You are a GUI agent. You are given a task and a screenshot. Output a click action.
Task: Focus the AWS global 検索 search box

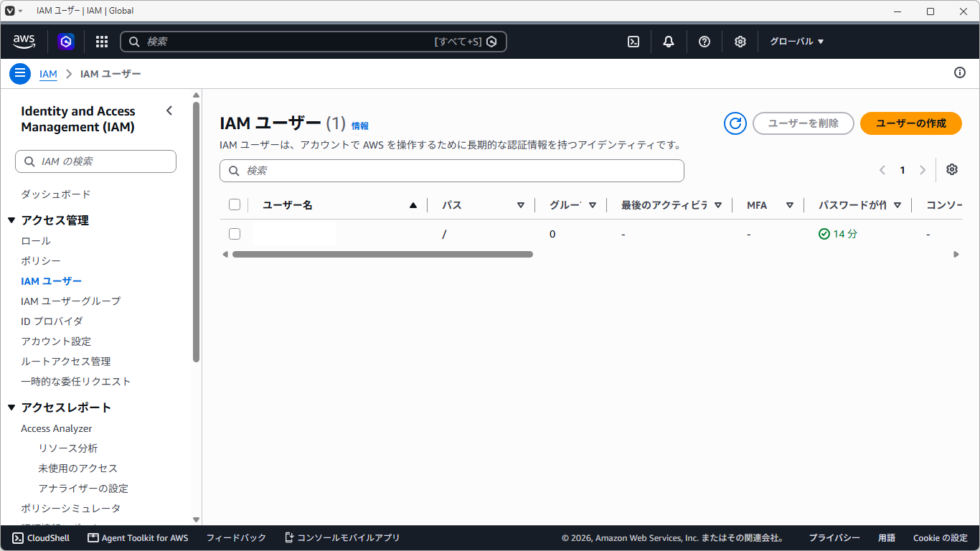point(314,42)
